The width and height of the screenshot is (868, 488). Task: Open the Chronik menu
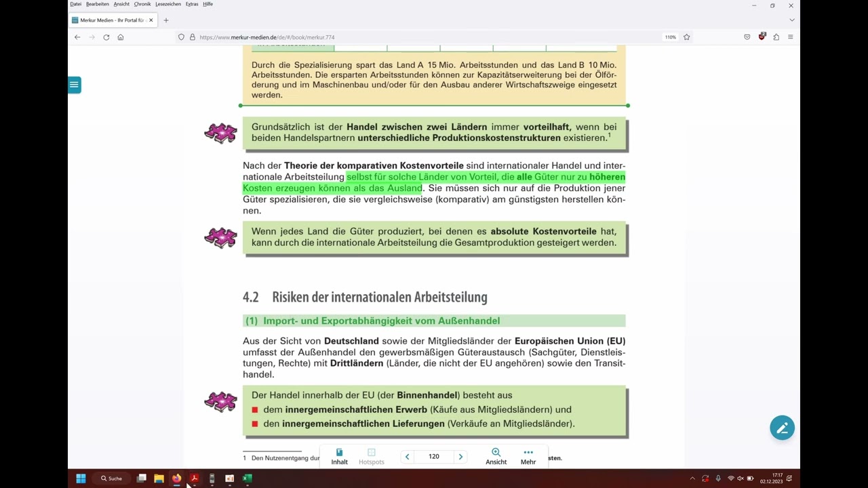[142, 4]
